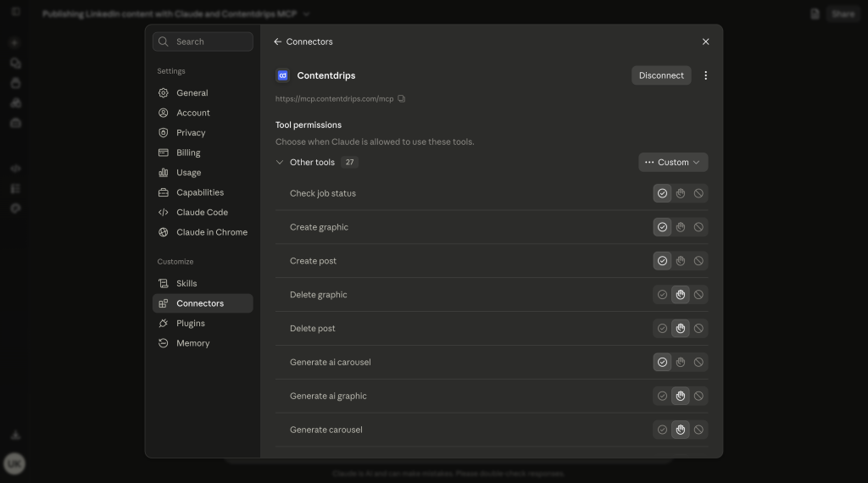
Task: Copy the Contentdrips MCP URL
Action: [401, 98]
